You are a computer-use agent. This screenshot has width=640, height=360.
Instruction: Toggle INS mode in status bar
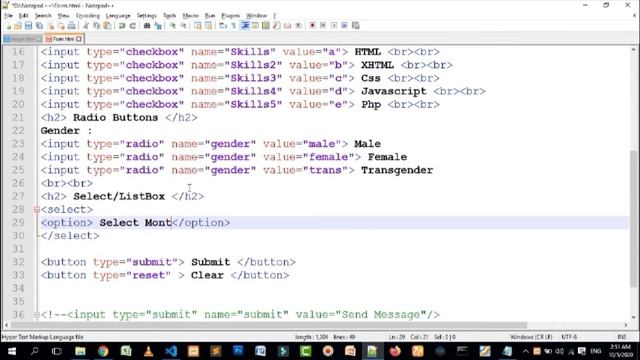click(x=622, y=337)
